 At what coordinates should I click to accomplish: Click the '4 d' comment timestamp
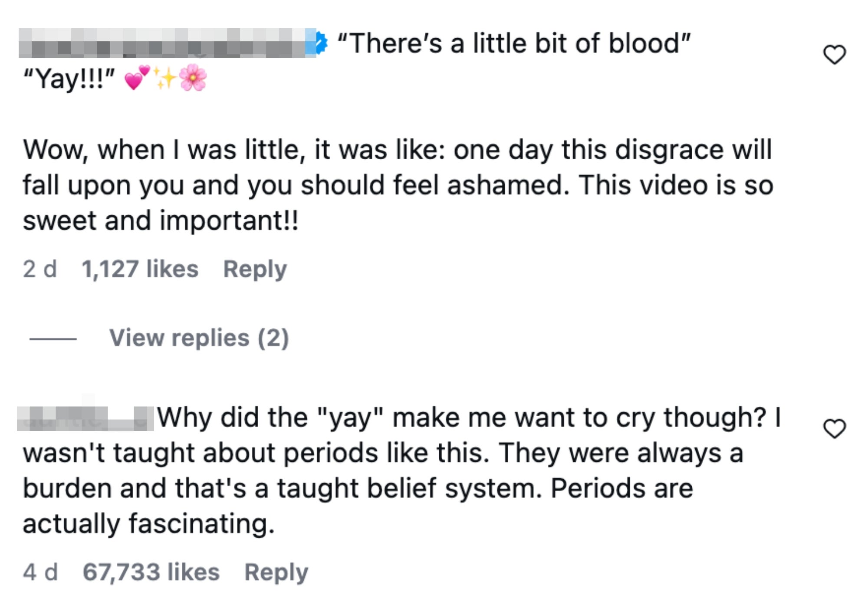click(x=40, y=572)
